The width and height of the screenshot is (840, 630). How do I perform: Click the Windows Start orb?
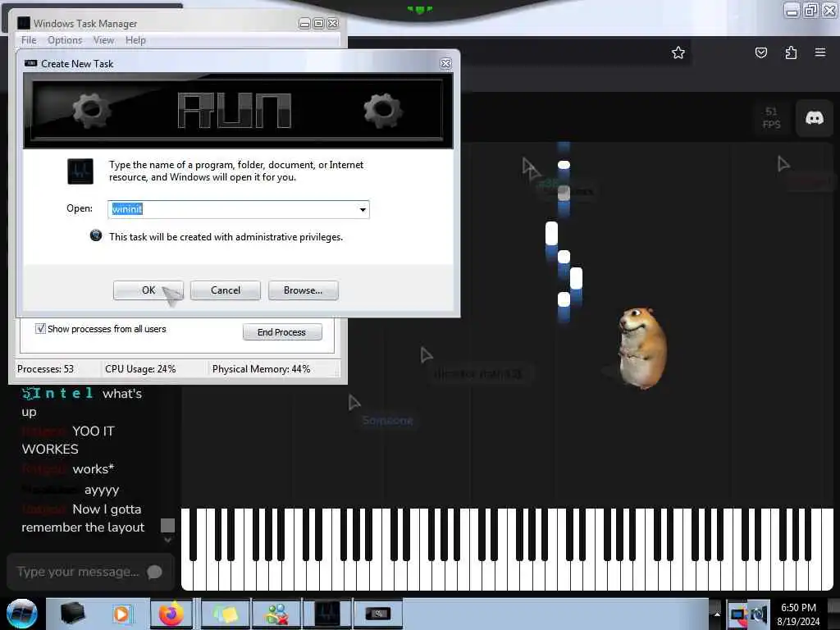pos(21,614)
